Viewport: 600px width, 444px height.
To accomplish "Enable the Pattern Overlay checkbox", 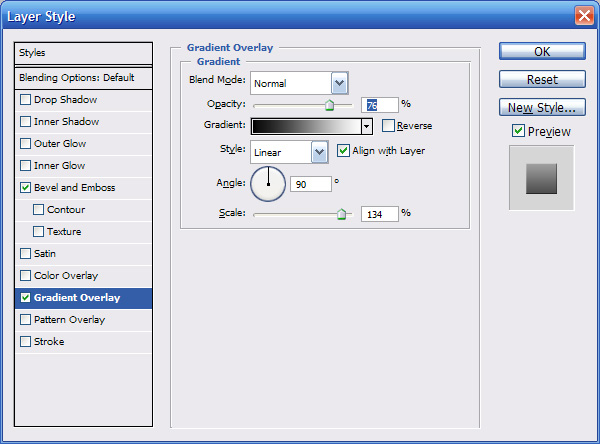I will point(25,320).
